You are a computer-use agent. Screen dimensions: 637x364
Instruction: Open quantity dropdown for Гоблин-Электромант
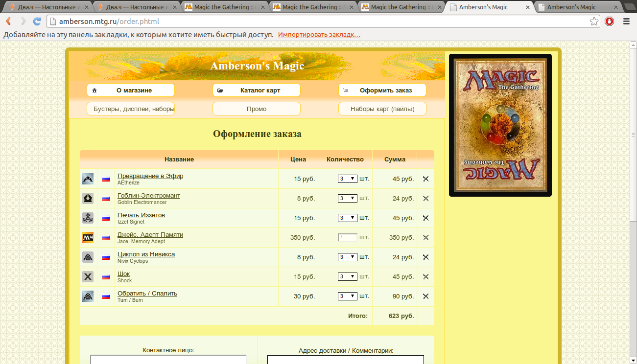coord(347,199)
